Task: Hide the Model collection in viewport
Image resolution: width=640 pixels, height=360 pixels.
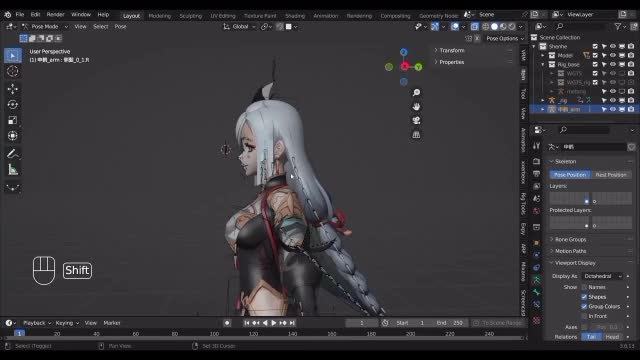Action: [x=613, y=55]
